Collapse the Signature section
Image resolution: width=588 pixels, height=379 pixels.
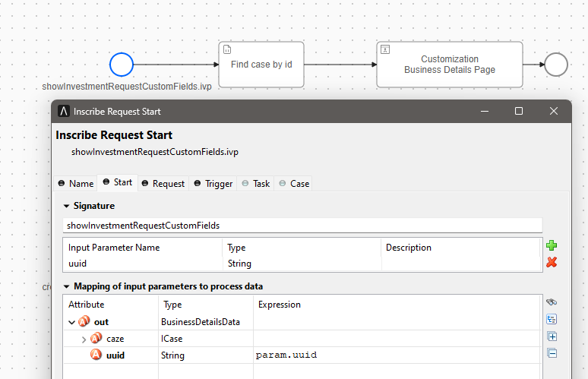point(67,206)
